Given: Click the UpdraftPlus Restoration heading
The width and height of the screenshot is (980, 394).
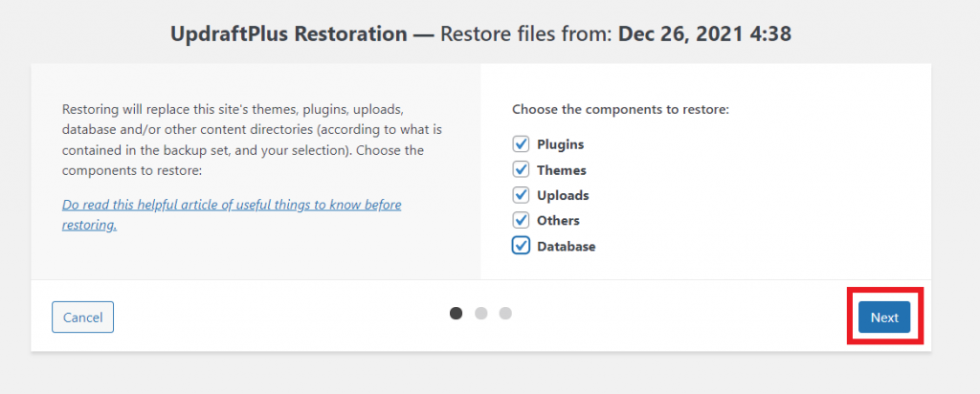Looking at the screenshot, I should pyautogui.click(x=289, y=33).
